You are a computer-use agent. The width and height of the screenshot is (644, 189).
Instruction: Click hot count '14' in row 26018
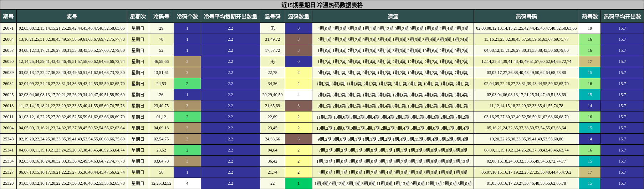(x=590, y=106)
